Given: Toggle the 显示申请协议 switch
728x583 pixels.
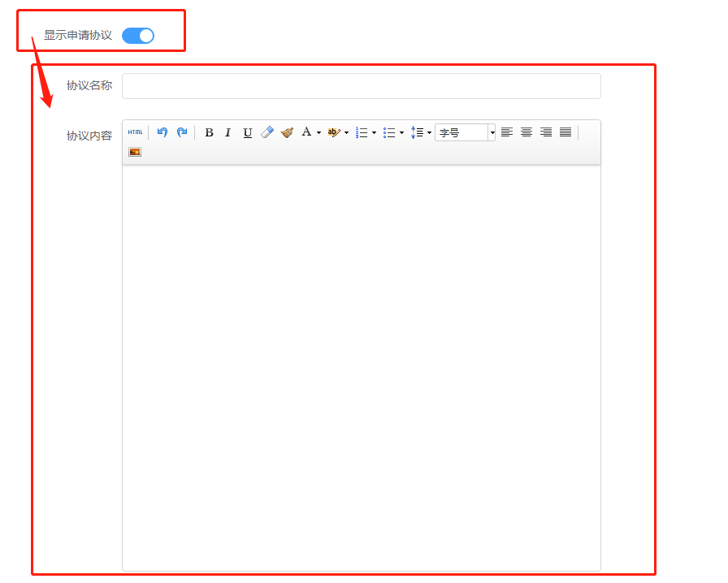Looking at the screenshot, I should [x=138, y=36].
